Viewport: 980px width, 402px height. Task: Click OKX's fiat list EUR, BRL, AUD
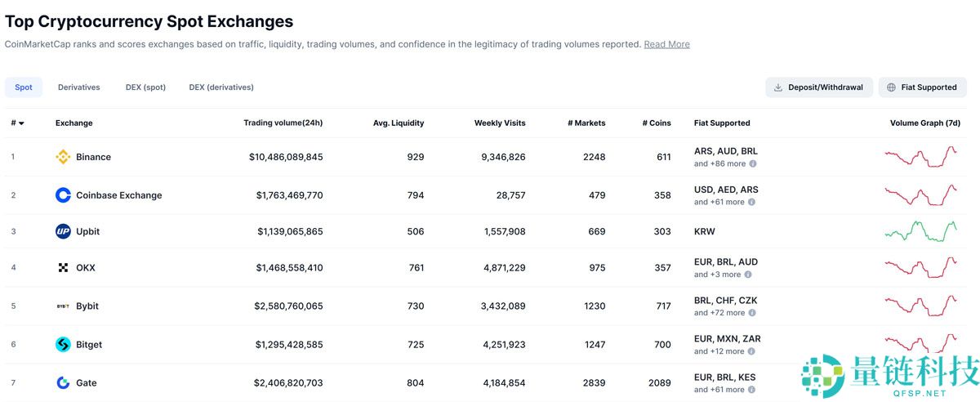(x=726, y=262)
